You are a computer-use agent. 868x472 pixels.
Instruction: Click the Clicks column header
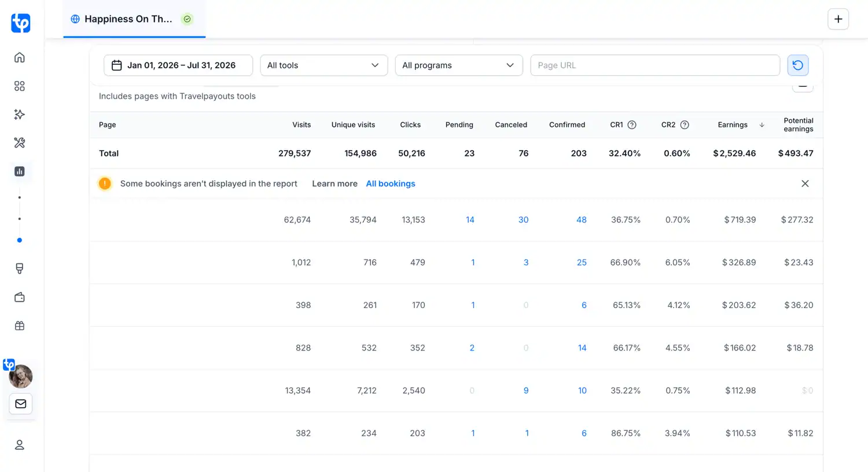pyautogui.click(x=410, y=125)
